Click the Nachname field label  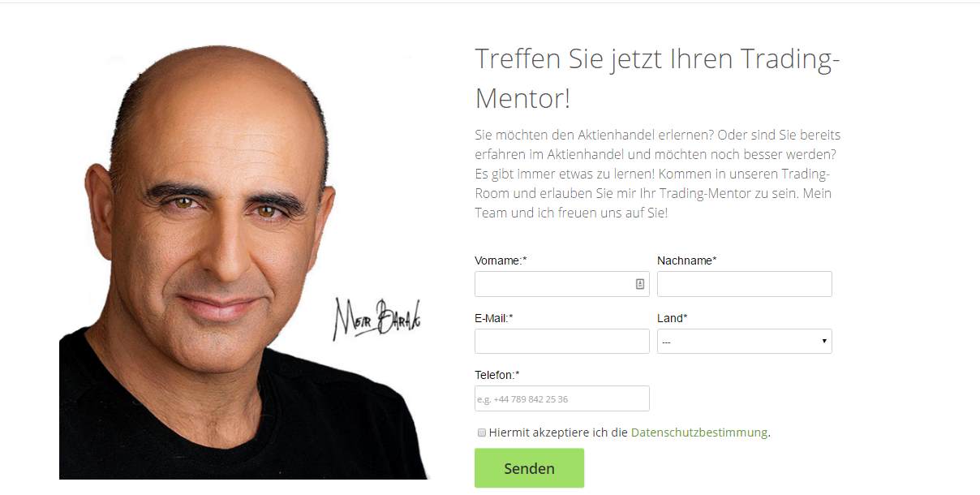pos(687,260)
